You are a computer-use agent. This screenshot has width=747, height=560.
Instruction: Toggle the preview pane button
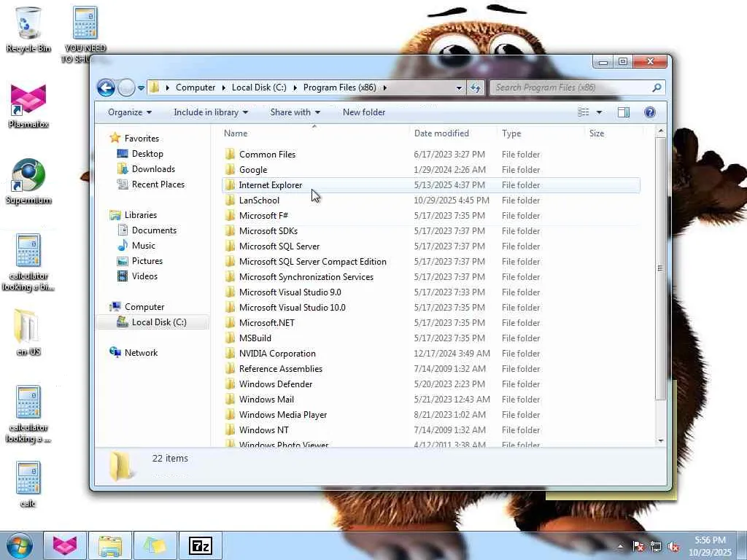click(x=624, y=112)
